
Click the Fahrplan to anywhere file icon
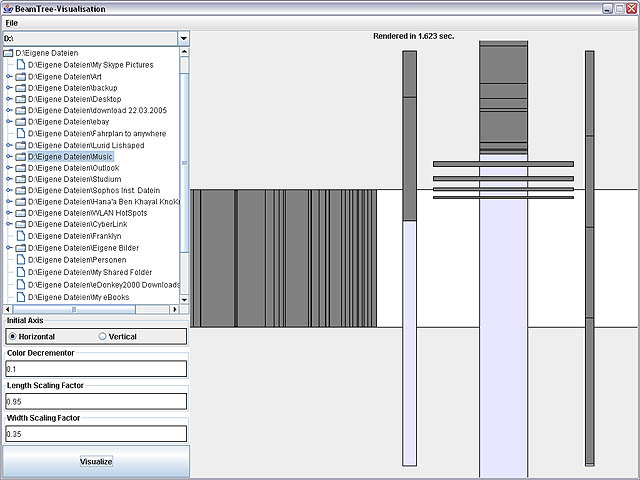coord(20,133)
